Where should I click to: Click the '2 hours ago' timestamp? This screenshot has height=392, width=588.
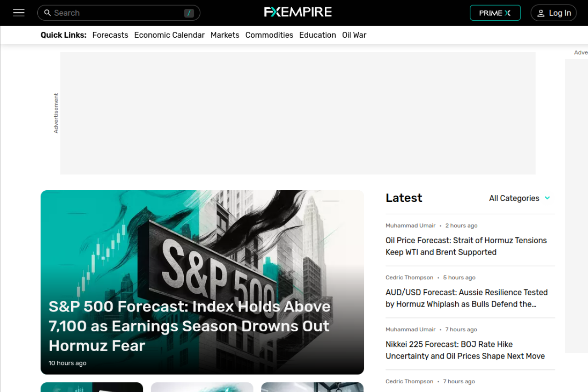pyautogui.click(x=461, y=226)
